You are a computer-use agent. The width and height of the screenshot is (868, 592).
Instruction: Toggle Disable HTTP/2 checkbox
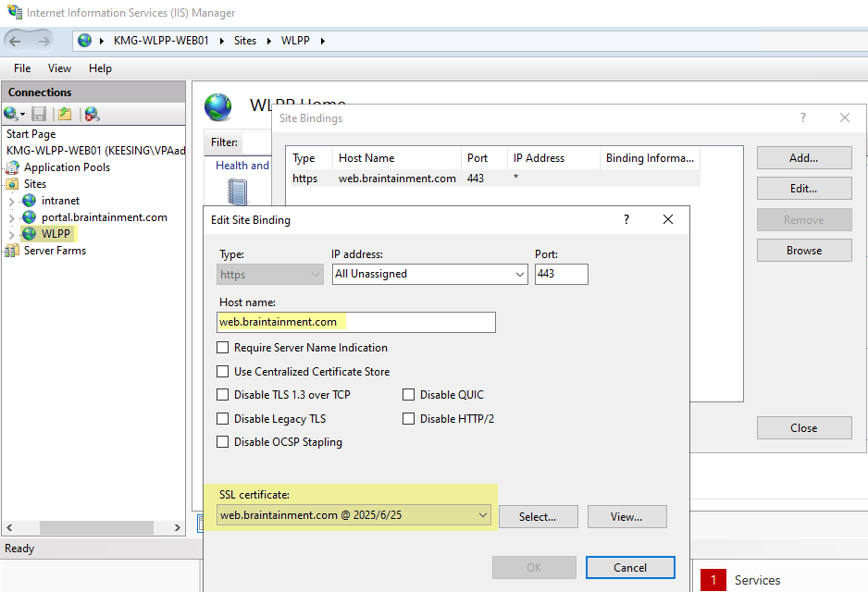[408, 419]
